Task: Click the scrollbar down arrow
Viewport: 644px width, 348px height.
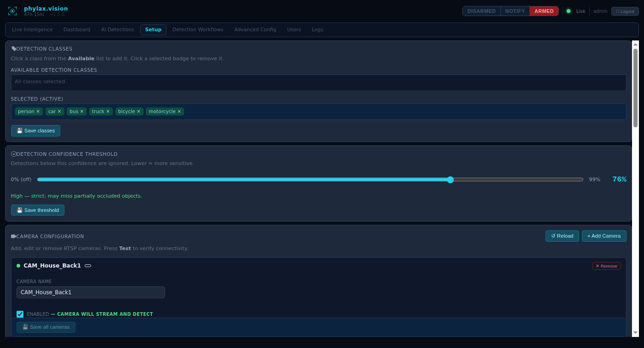Action: click(x=635, y=332)
